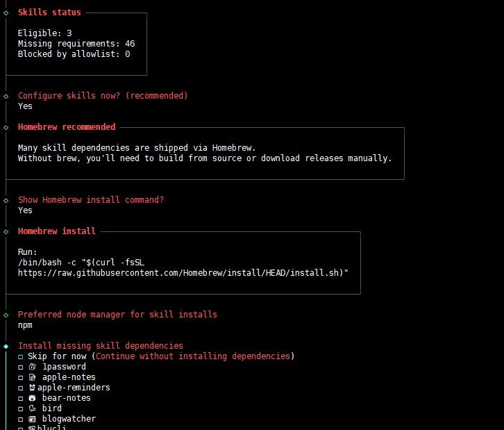The height and width of the screenshot is (430, 504).
Task: Click the alarm clock icon beside apple-reminders
Action: [32, 388]
